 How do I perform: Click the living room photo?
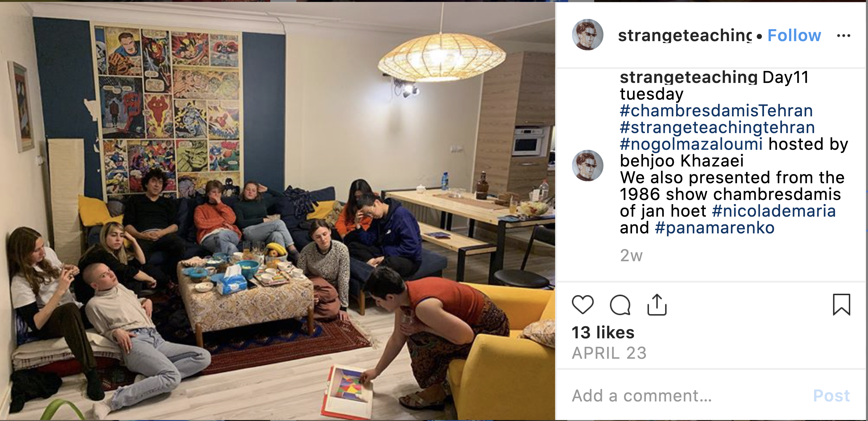tap(277, 211)
